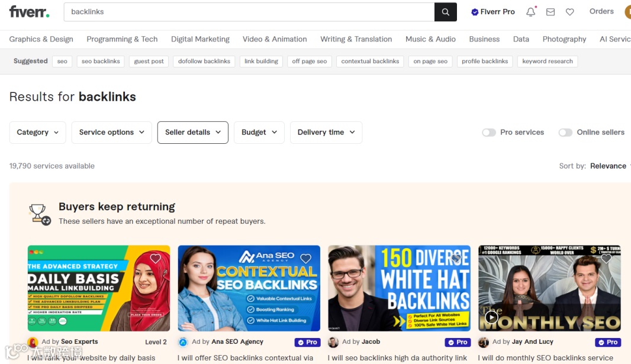The height and width of the screenshot is (364, 631).
Task: Open the Data category
Action: pos(521,39)
